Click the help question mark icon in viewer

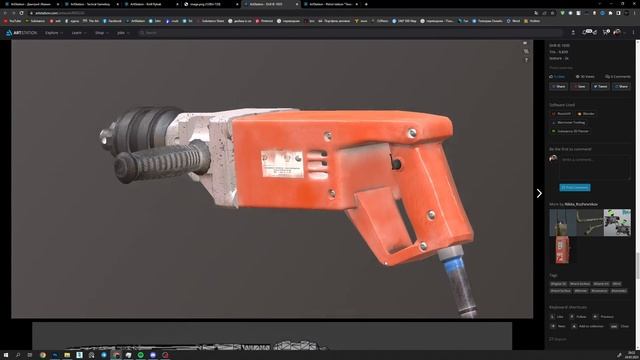click(526, 60)
